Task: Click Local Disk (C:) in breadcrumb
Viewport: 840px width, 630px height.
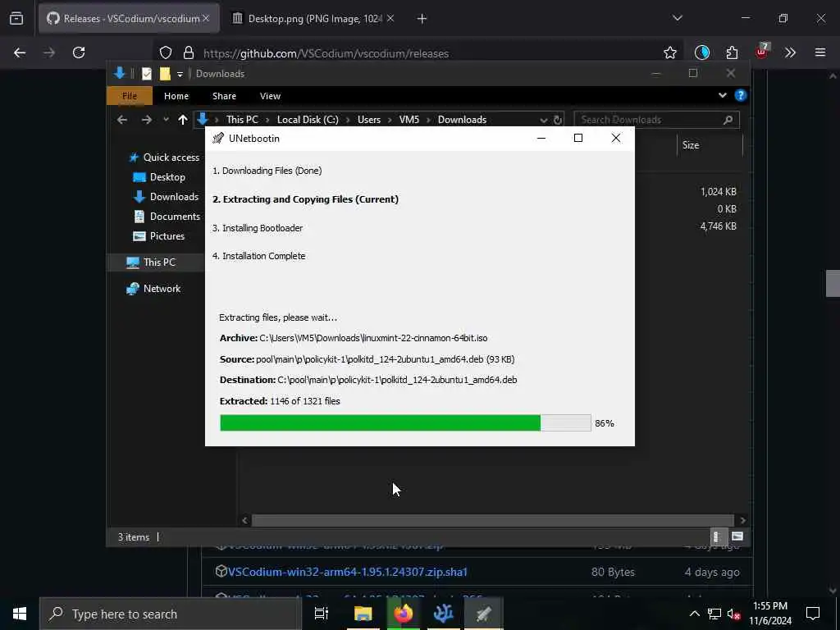Action: pos(308,120)
